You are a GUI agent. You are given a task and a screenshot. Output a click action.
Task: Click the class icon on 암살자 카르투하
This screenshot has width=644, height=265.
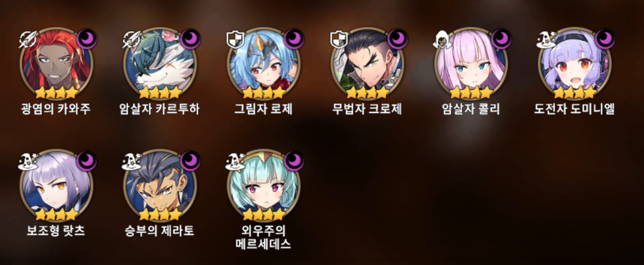point(132,39)
